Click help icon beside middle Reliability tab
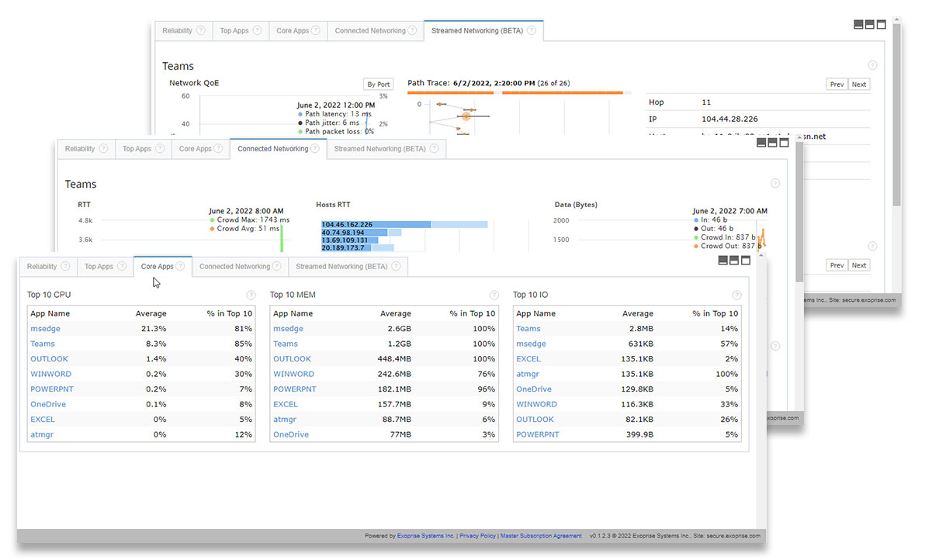 pos(103,148)
